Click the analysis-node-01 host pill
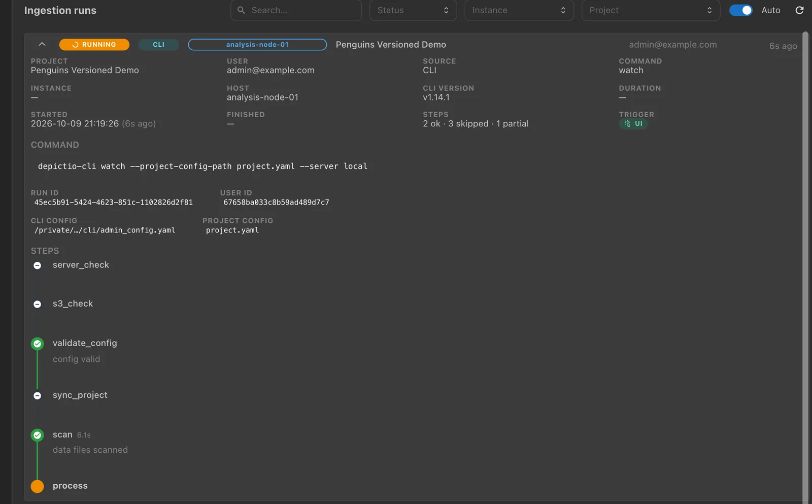 point(257,45)
